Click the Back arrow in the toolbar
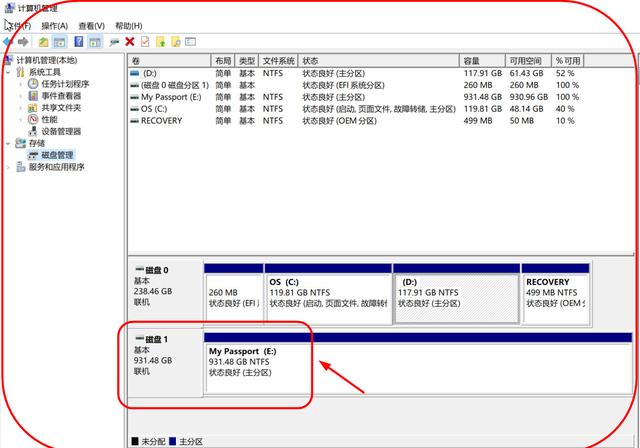Screen dimensions: 640x448 click(x=9, y=42)
